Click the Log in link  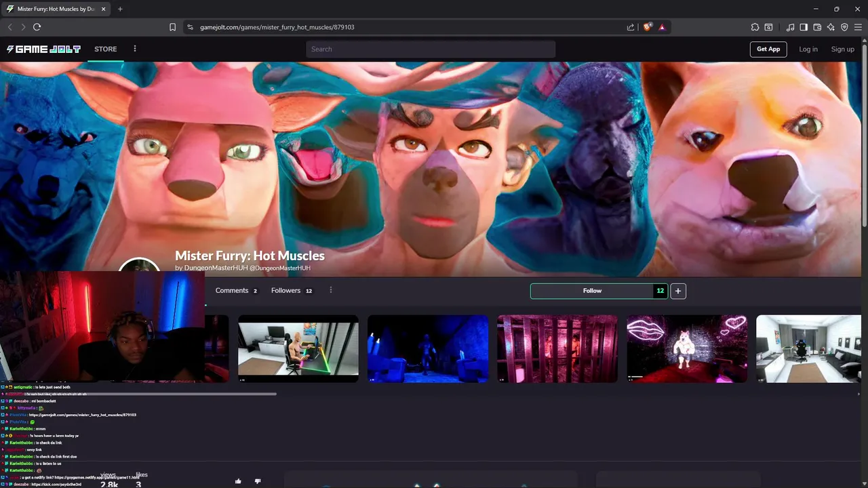[x=808, y=49]
